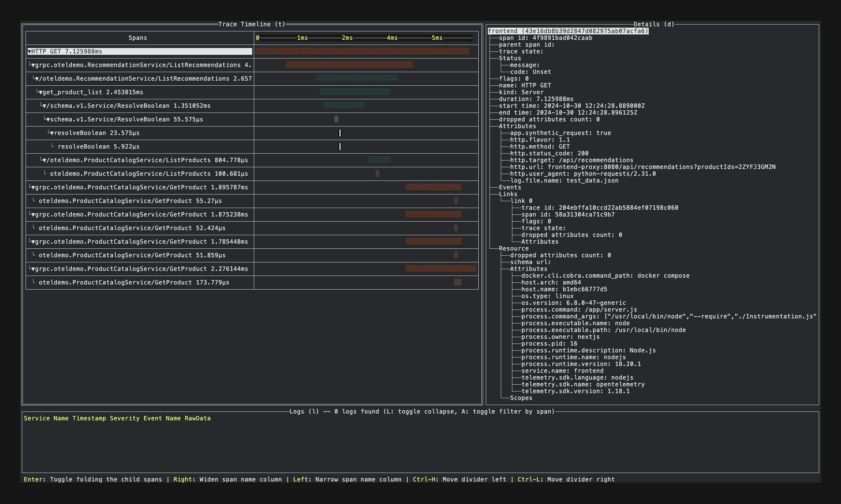Click the 2ms timeline axis marker
841x504 pixels.
pyautogui.click(x=347, y=38)
